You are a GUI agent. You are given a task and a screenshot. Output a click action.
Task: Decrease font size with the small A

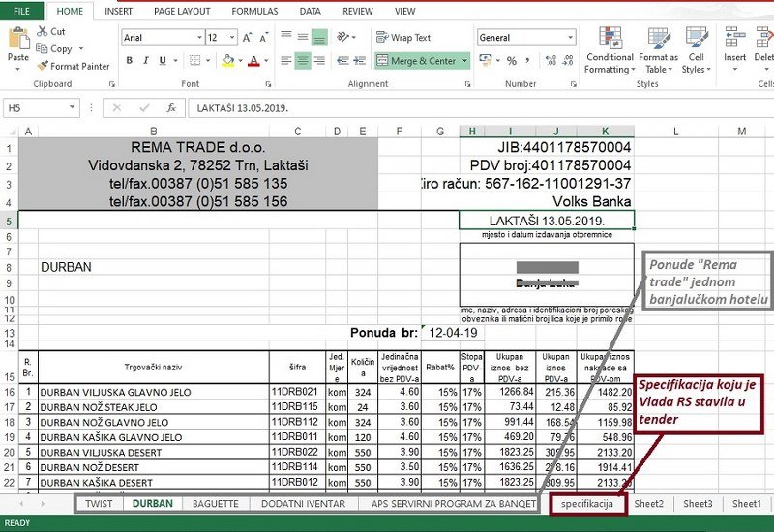click(263, 38)
